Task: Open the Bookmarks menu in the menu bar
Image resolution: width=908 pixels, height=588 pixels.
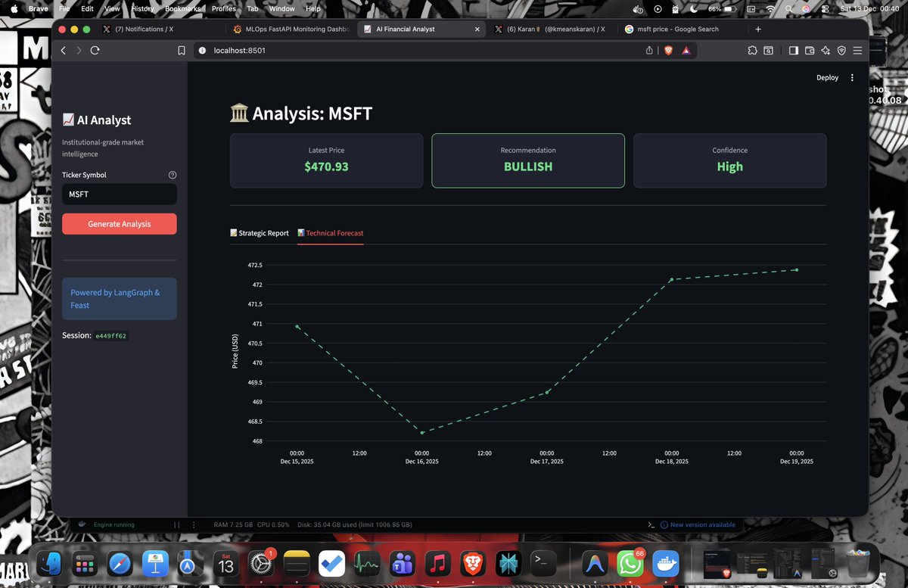Action: (x=183, y=8)
